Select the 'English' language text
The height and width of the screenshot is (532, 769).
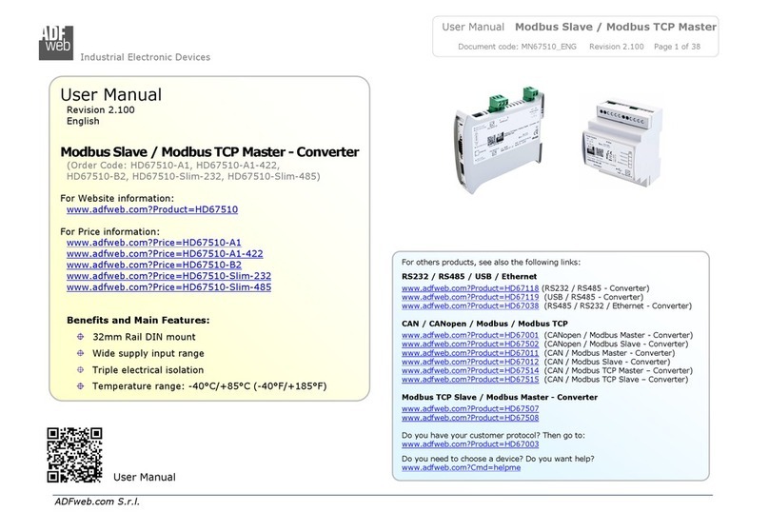tap(83, 121)
